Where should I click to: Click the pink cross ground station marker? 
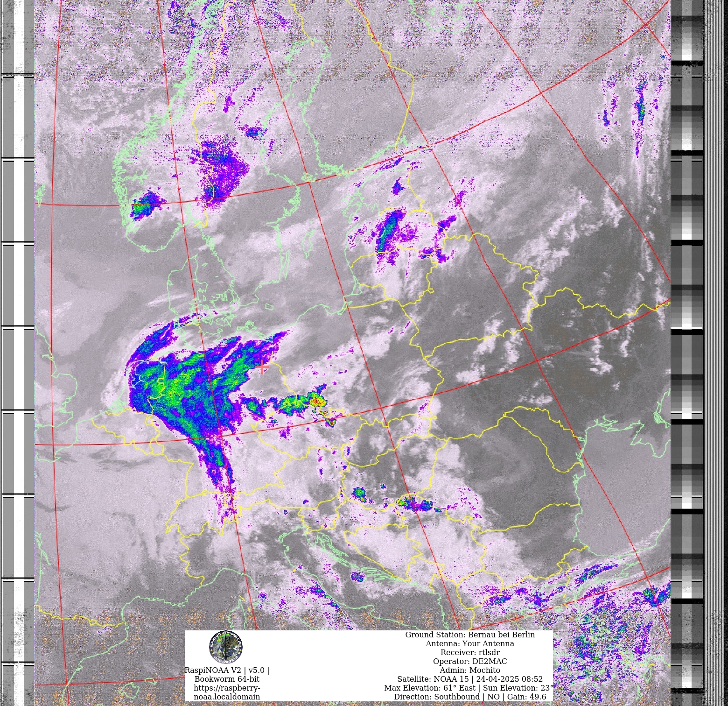[263, 367]
